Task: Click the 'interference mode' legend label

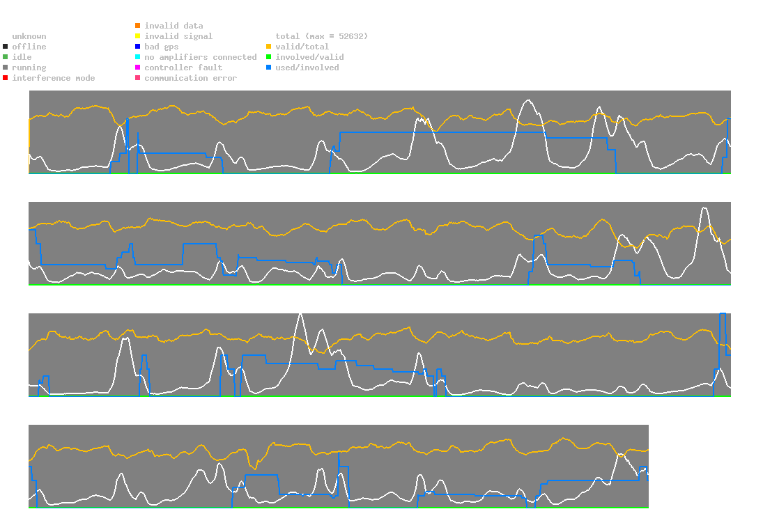Action: pyautogui.click(x=54, y=78)
